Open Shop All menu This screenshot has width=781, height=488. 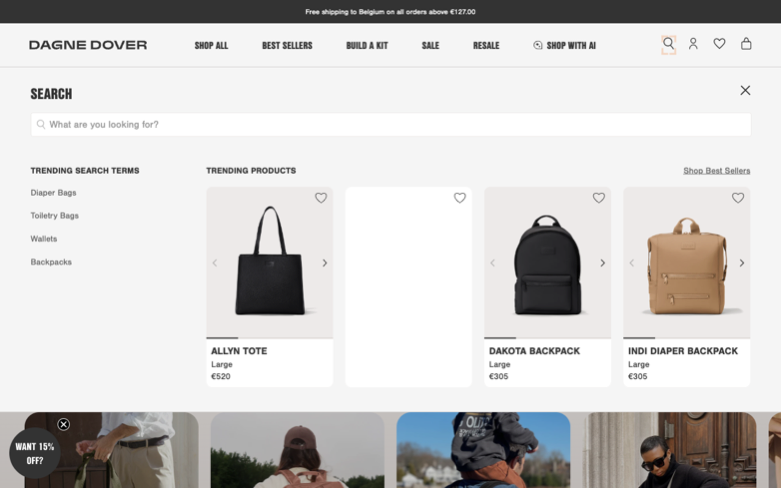[211, 45]
